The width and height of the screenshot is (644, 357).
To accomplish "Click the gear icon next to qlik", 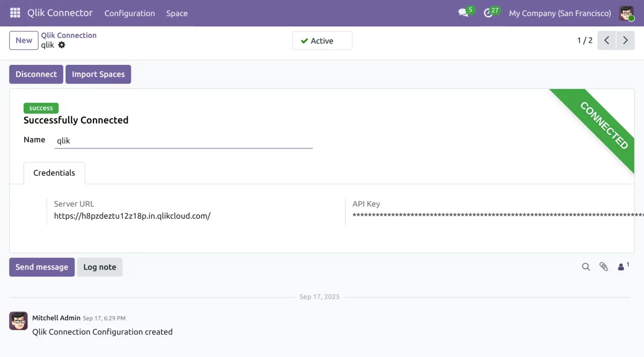I will pos(62,45).
